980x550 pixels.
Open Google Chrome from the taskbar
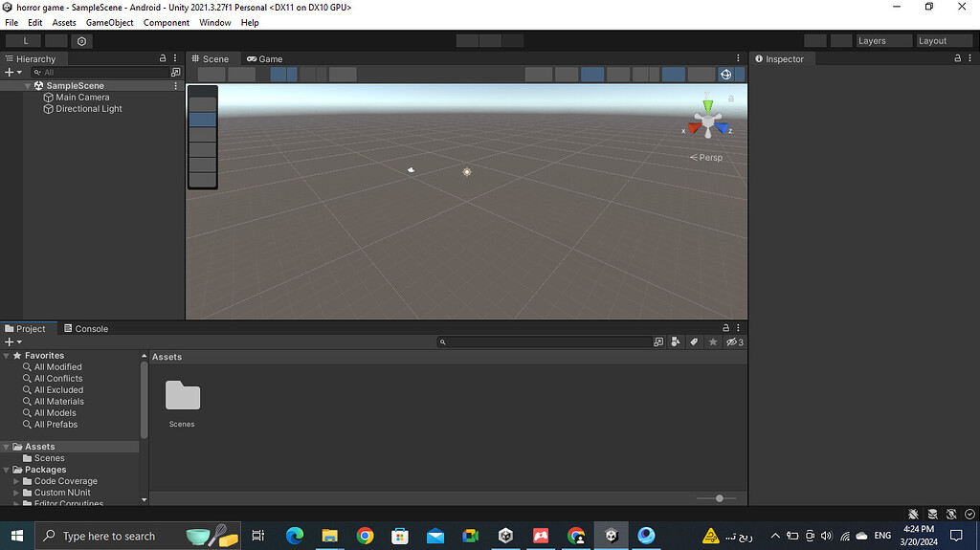tap(365, 536)
